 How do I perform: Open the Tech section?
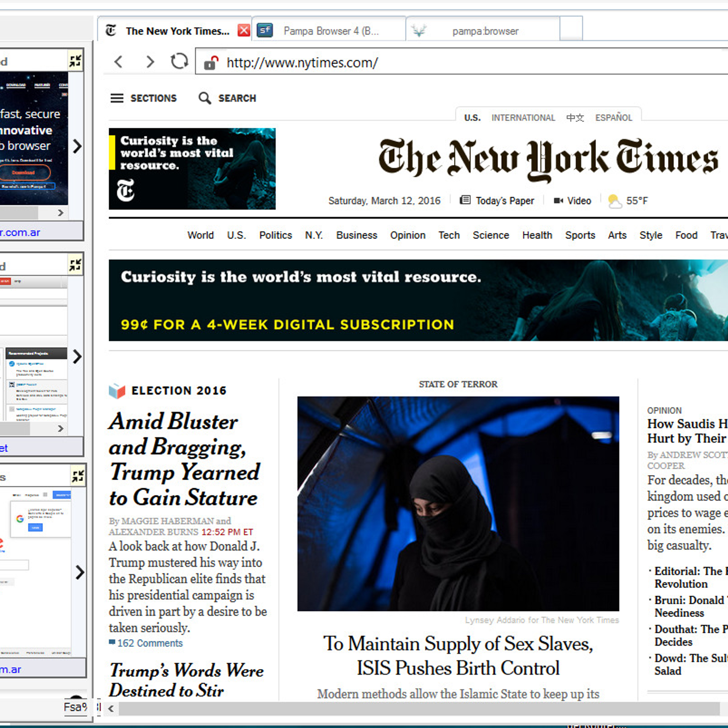point(449,235)
